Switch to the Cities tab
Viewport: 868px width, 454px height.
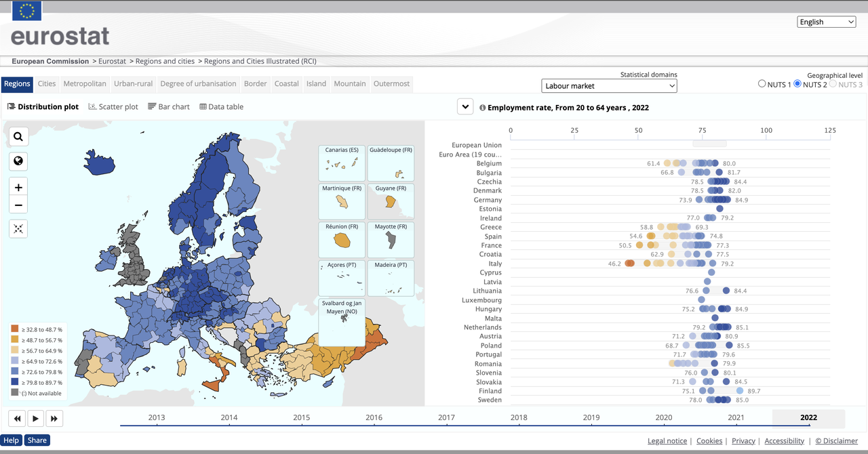47,84
